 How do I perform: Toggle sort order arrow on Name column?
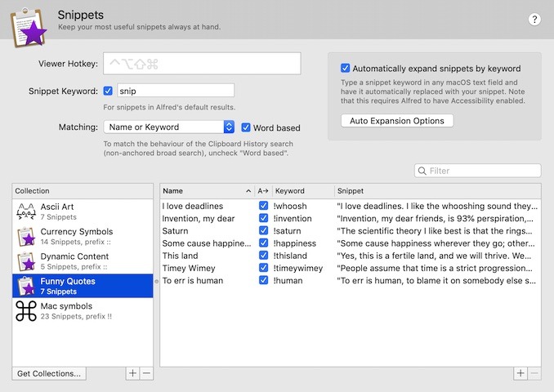click(x=248, y=191)
